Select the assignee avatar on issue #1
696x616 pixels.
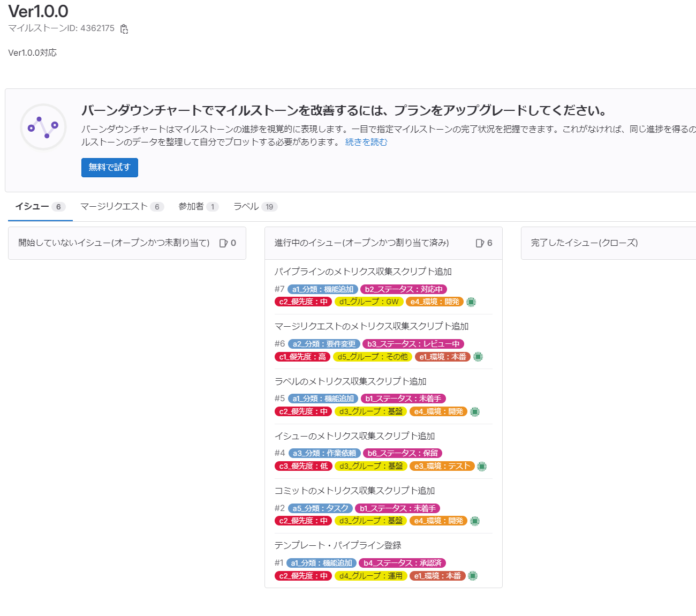(x=472, y=576)
